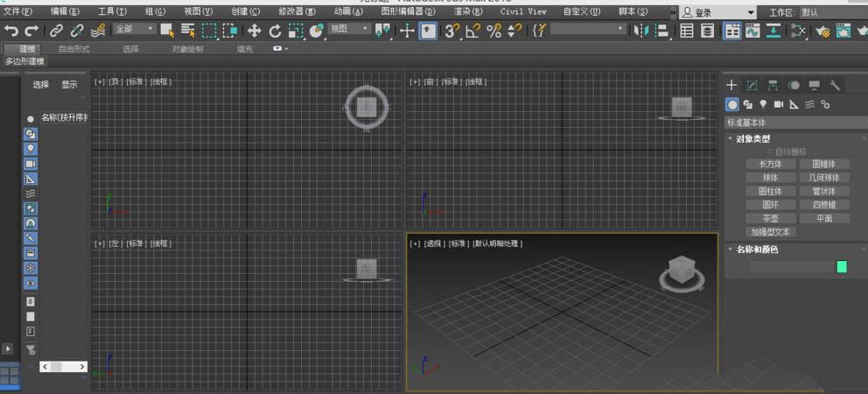Open the named selection sets dropdown
The width and height of the screenshot is (868, 394).
(x=588, y=29)
